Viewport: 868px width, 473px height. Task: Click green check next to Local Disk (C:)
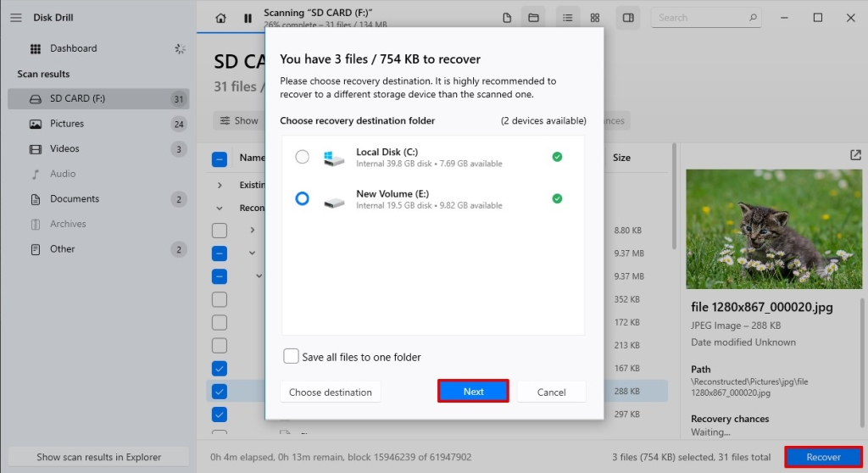point(557,157)
